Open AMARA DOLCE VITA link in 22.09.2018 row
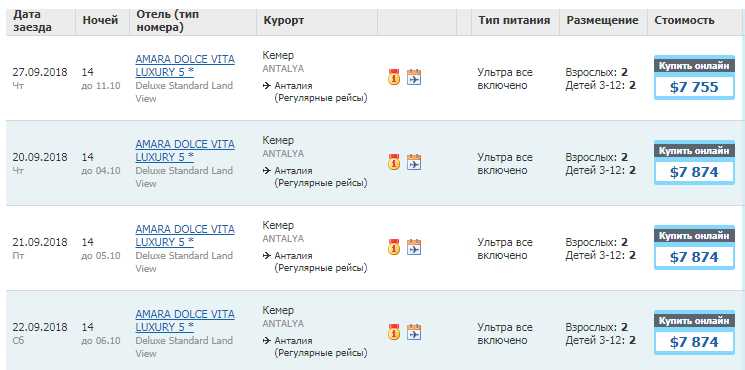 [x=185, y=321]
